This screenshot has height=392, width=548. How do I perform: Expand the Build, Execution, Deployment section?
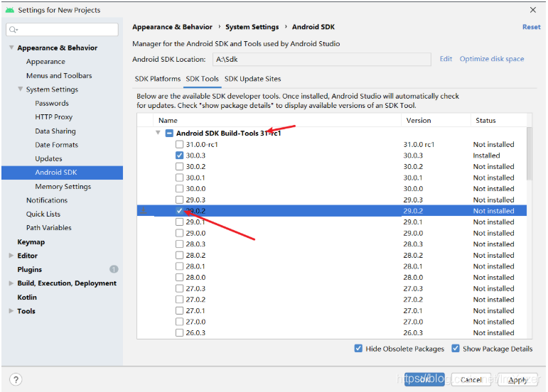point(11,283)
